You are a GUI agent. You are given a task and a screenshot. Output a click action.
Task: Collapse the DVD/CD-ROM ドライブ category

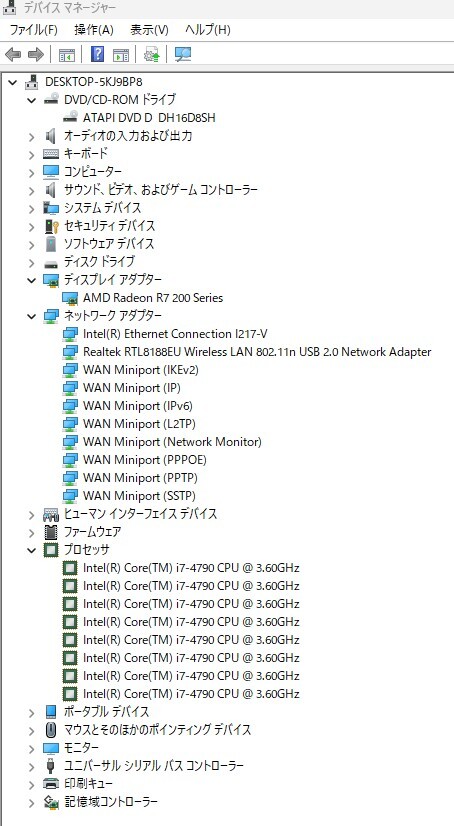(x=32, y=100)
